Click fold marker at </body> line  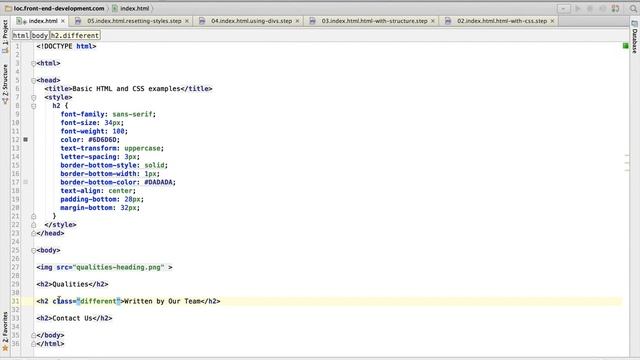(x=33, y=336)
